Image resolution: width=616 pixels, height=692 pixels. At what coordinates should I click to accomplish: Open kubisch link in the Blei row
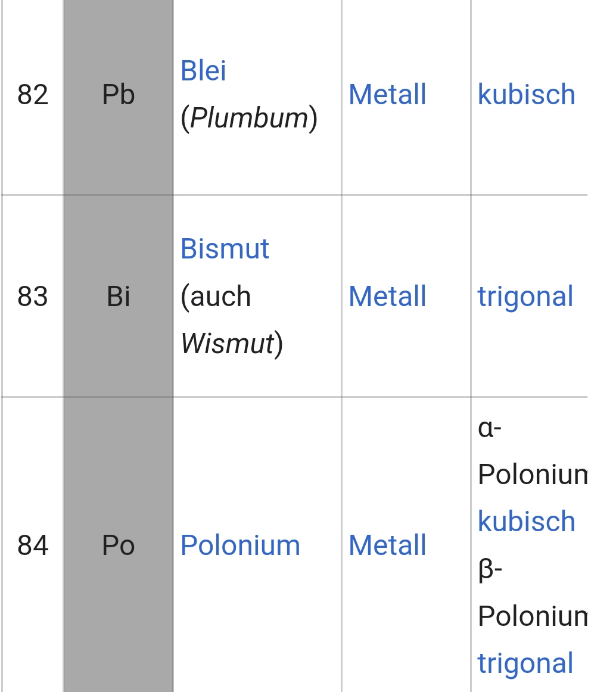[527, 95]
